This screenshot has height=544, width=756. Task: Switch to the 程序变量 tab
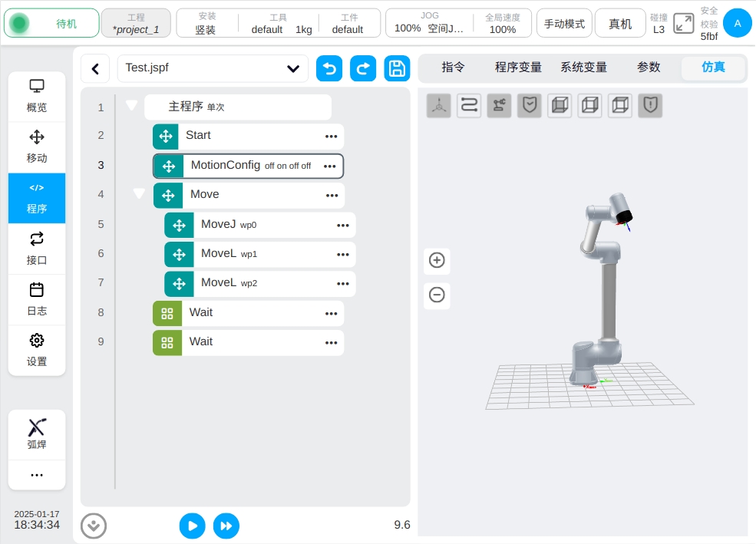(x=518, y=68)
